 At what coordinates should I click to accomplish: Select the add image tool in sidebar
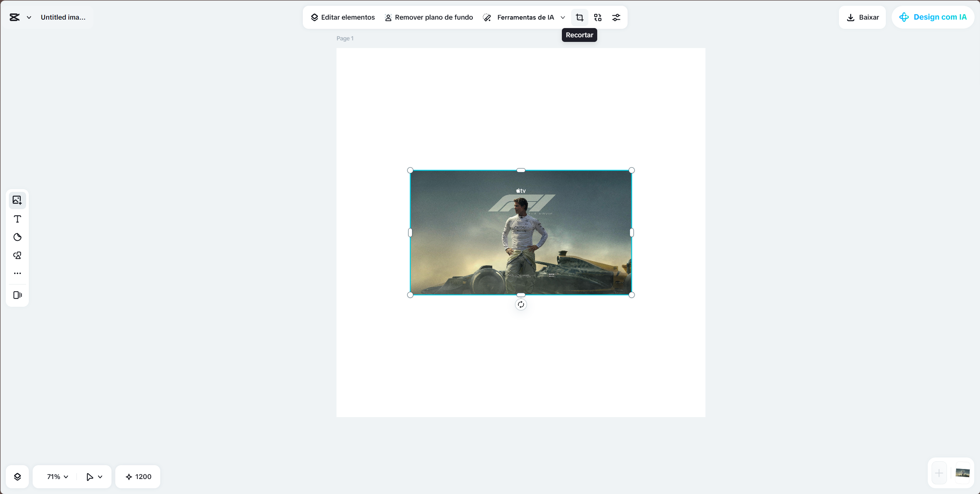17,200
